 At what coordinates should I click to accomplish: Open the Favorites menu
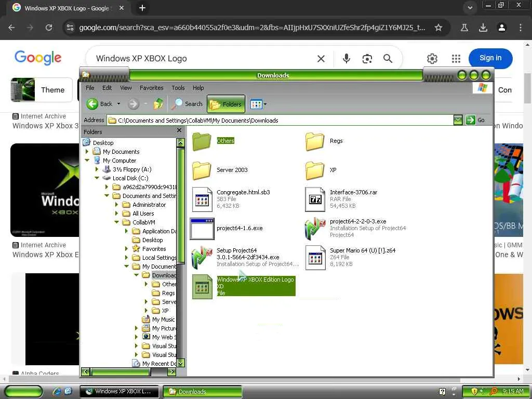point(151,88)
